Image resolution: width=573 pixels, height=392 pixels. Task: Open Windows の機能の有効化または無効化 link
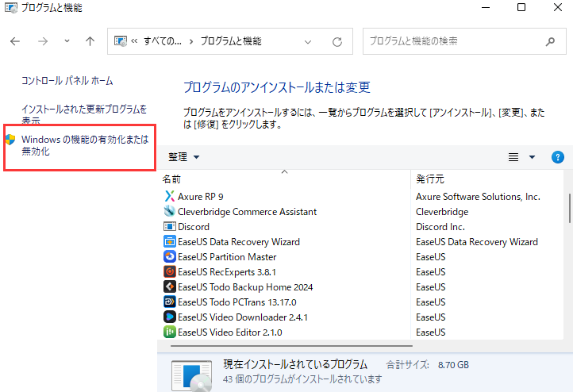tap(85, 145)
